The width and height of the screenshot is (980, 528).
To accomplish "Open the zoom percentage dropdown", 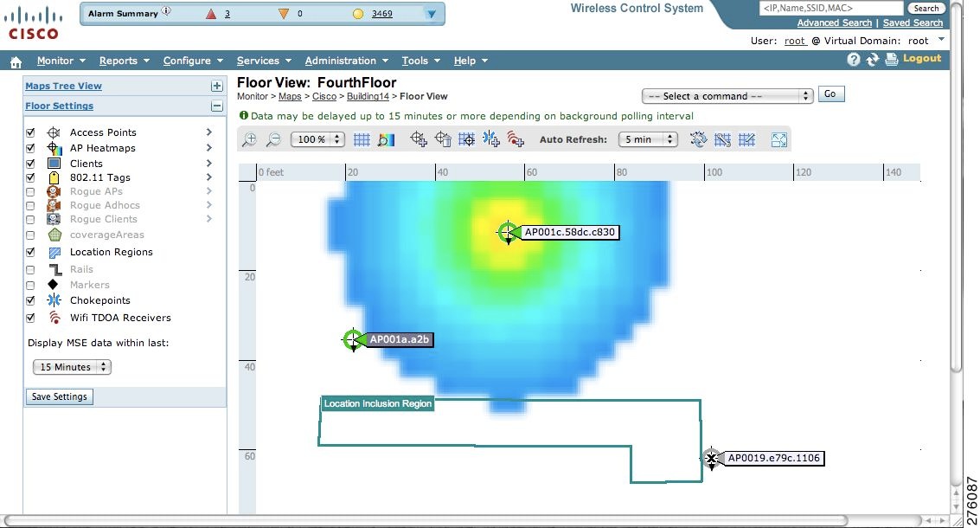I will tap(317, 139).
